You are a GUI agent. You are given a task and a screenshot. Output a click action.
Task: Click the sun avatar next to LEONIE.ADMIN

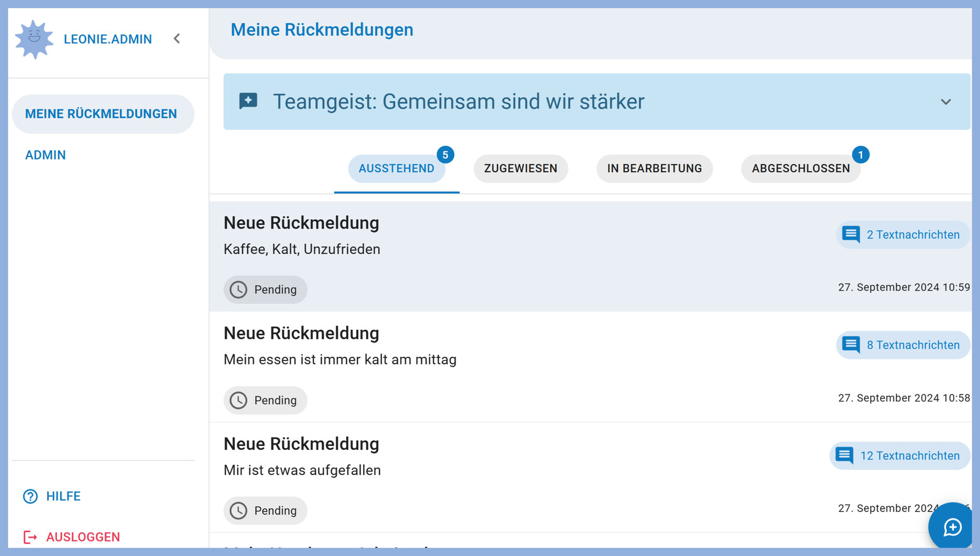pyautogui.click(x=34, y=39)
